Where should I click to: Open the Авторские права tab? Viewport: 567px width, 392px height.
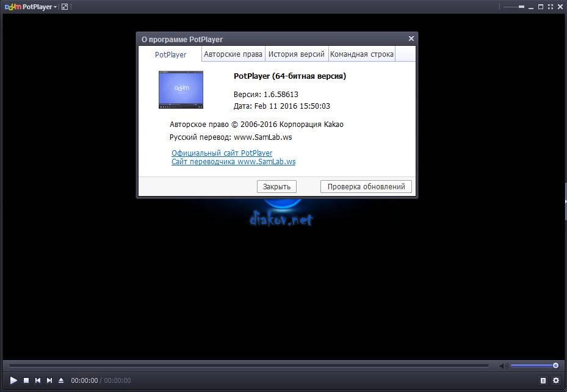point(233,54)
